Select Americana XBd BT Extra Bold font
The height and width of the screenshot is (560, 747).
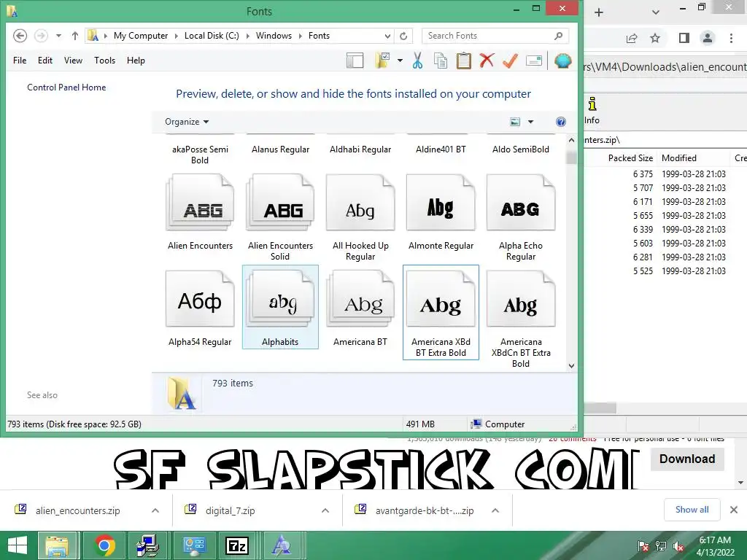coord(441,312)
